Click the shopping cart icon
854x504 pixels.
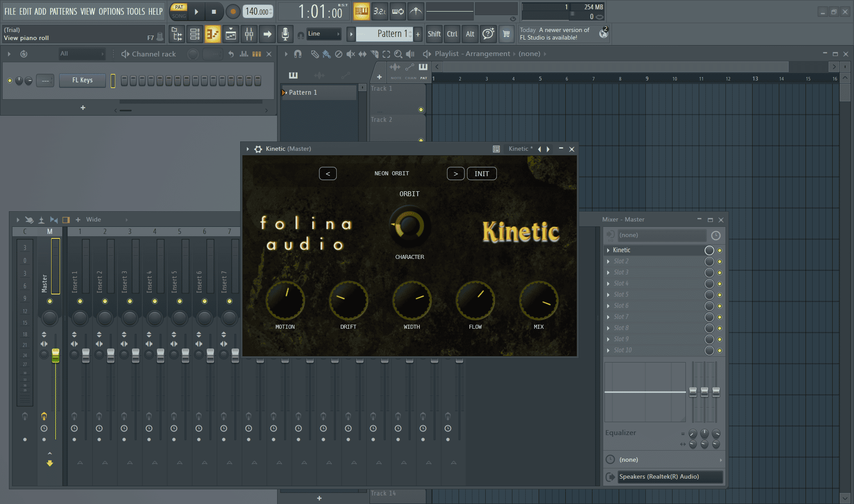pos(506,34)
